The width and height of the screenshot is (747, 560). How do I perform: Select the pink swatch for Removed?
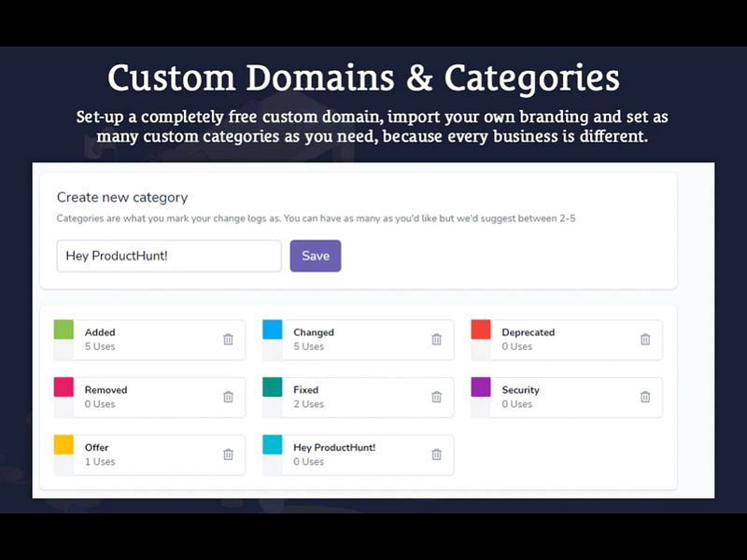(x=63, y=387)
